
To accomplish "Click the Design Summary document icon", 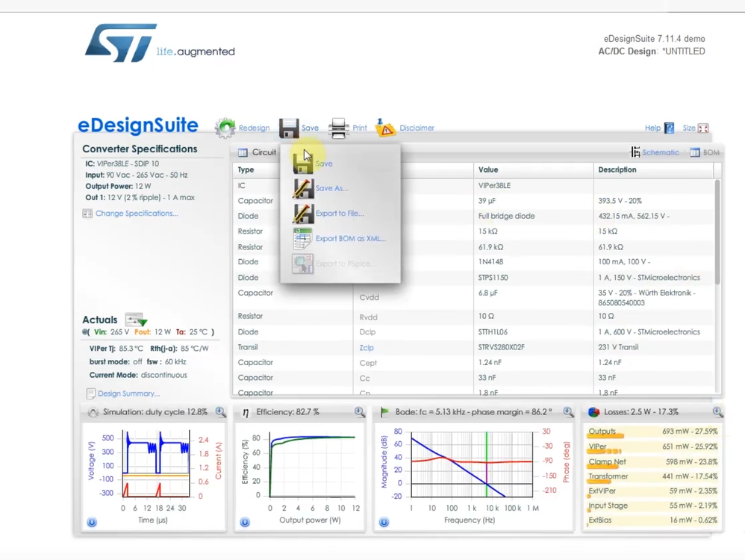I will coord(91,393).
